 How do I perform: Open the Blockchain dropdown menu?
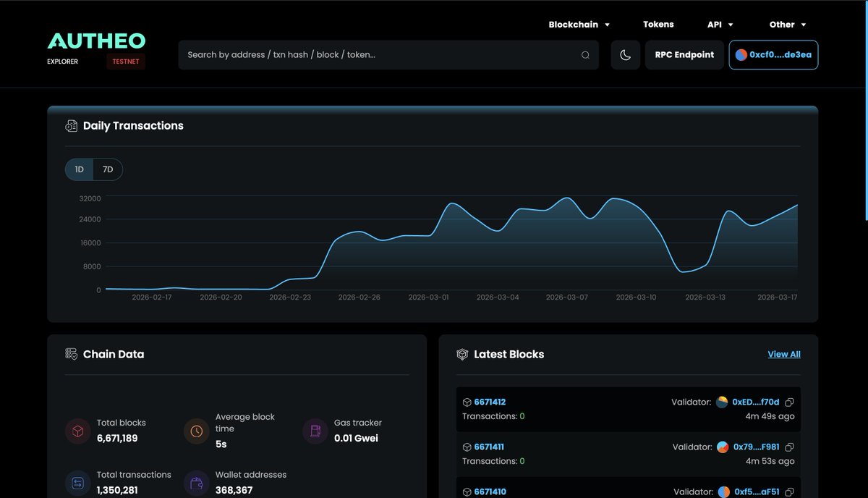pyautogui.click(x=579, y=25)
